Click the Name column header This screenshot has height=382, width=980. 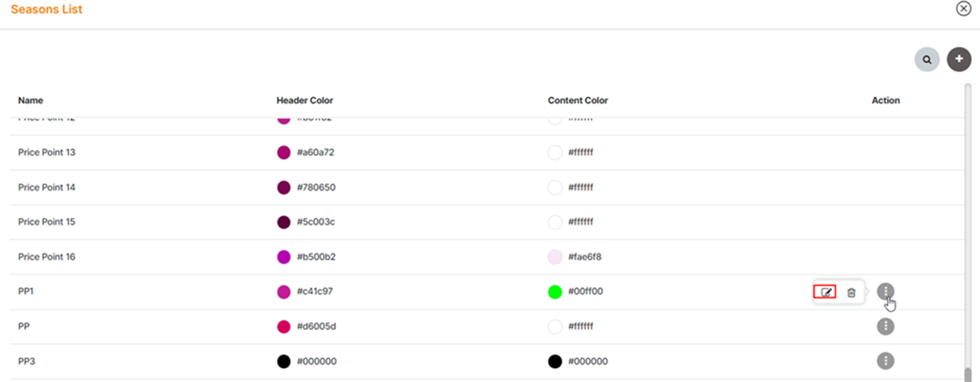click(31, 100)
